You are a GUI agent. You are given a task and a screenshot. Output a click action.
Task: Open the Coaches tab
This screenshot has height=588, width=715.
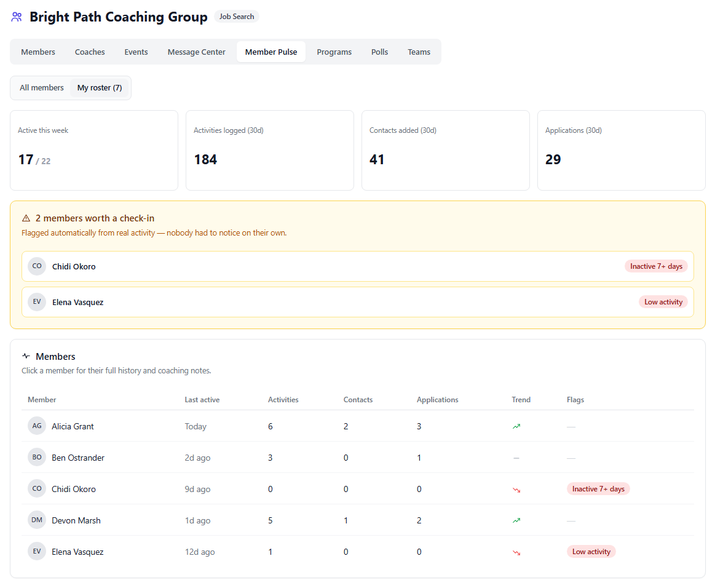tap(90, 52)
